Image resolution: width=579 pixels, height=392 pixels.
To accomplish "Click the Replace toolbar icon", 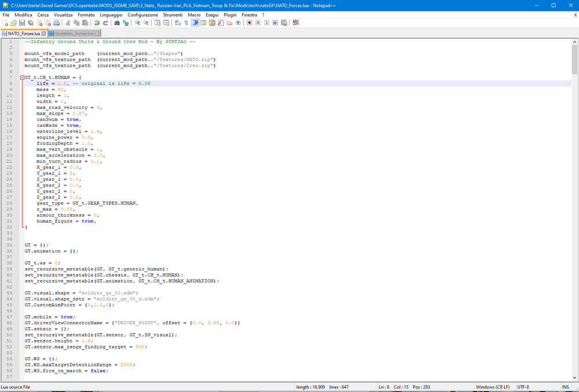I will click(x=126, y=23).
